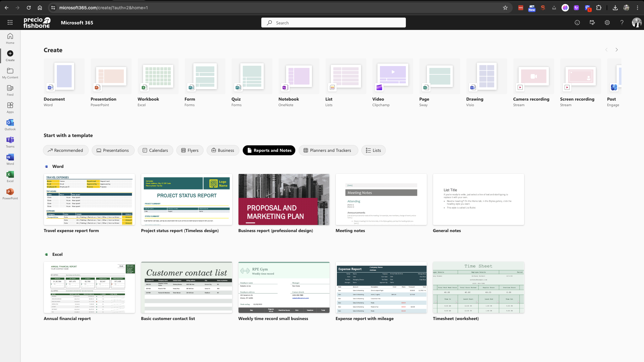The width and height of the screenshot is (644, 362).
Task: Click the left chevron in Create row
Action: pos(606,50)
